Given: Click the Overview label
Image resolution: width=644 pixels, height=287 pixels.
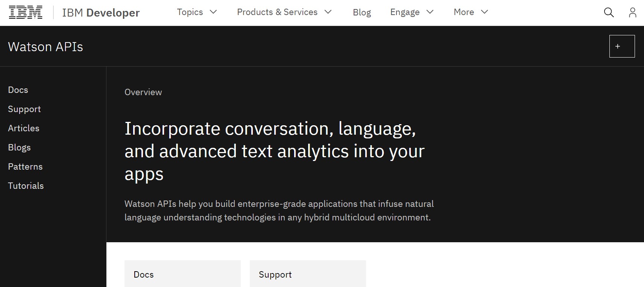Looking at the screenshot, I should tap(143, 92).
